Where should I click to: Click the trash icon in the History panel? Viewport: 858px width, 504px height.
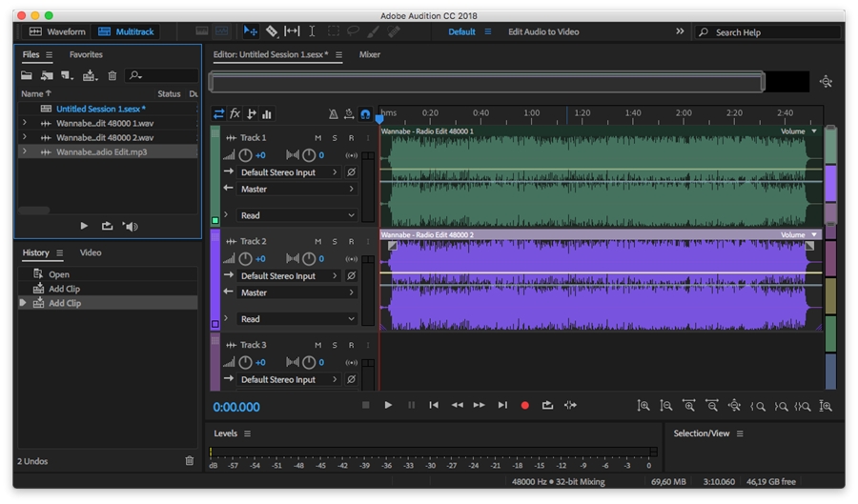189,461
